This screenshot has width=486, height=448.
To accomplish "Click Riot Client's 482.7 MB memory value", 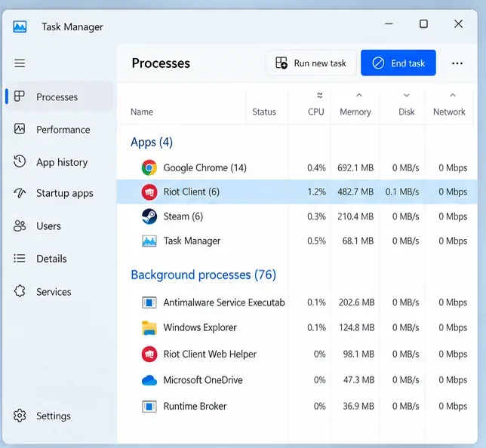I will pyautogui.click(x=355, y=192).
